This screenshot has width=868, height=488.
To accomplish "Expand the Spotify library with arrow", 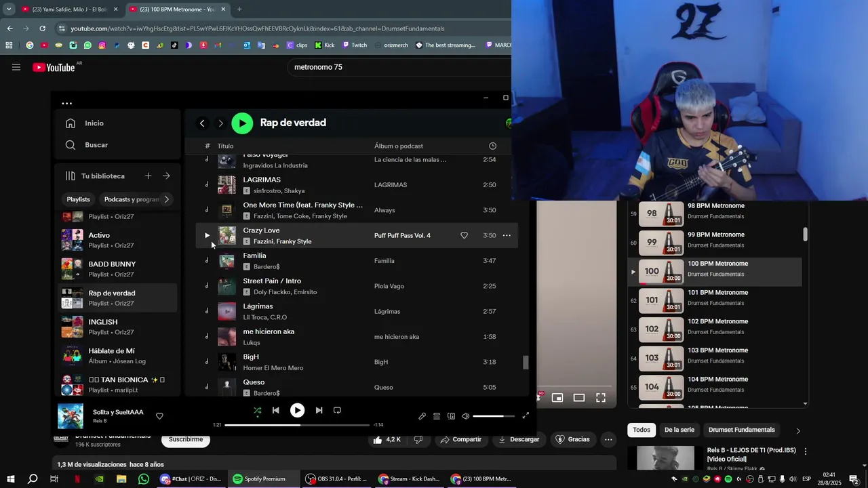I will [x=166, y=176].
